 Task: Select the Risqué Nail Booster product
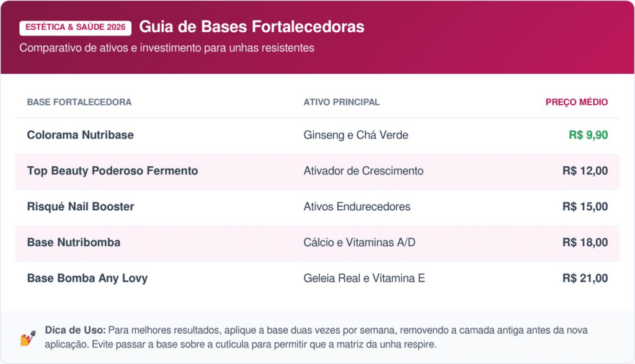(x=81, y=206)
